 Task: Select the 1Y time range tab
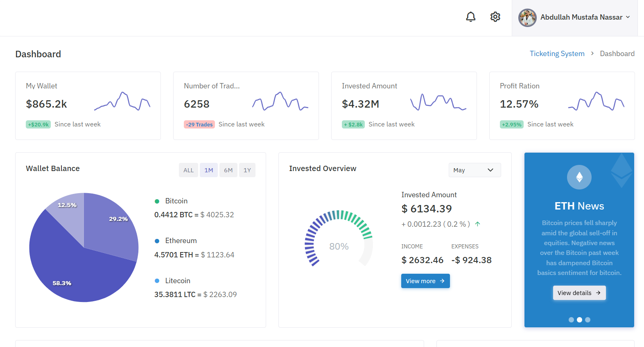(247, 170)
